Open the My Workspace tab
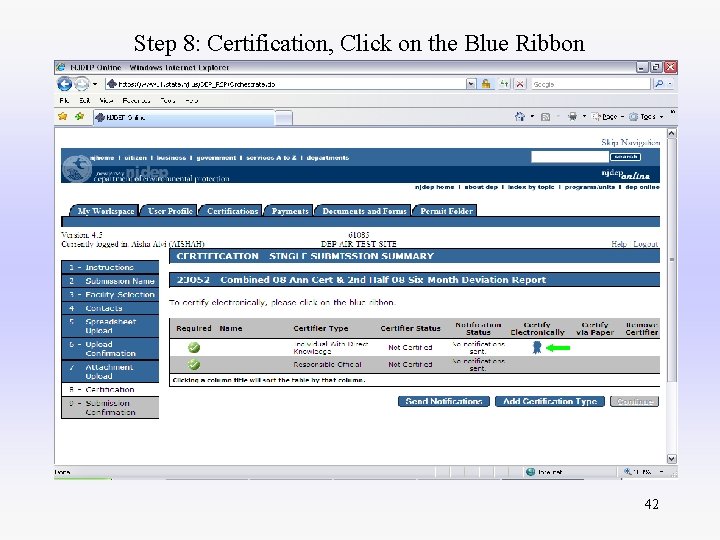This screenshot has height=540, width=720. click(105, 211)
